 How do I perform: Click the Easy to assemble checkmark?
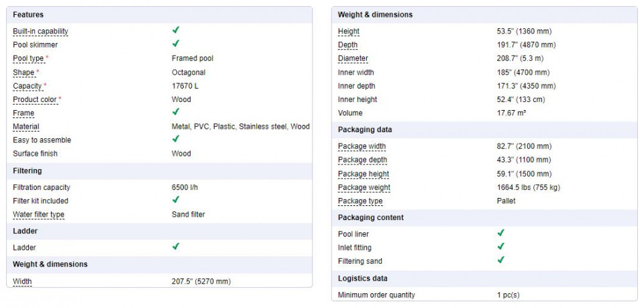pyautogui.click(x=176, y=139)
